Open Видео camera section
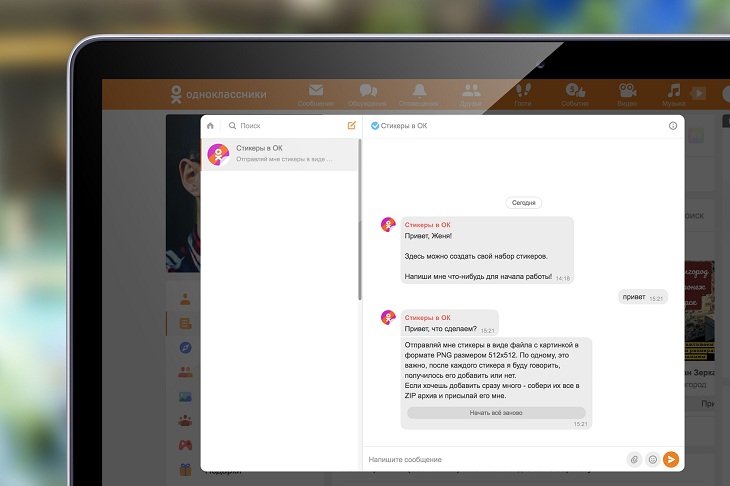This screenshot has width=730, height=486. 627,94
